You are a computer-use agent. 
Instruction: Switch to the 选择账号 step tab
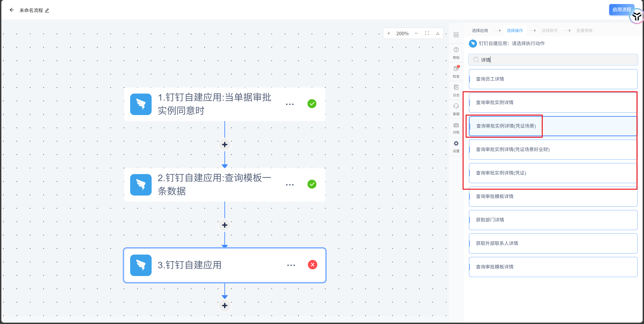[550, 31]
